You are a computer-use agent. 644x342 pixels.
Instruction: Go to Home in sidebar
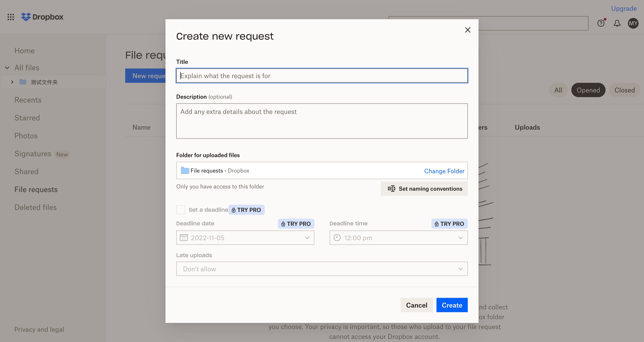coord(25,51)
